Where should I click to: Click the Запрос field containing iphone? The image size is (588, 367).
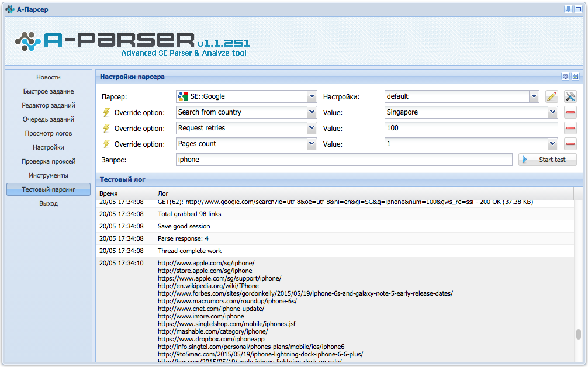[344, 160]
